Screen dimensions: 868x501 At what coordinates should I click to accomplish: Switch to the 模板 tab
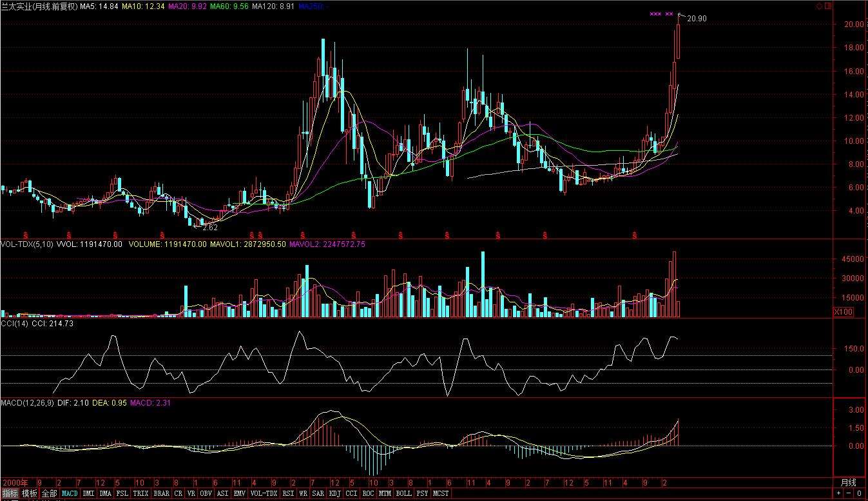coord(29,493)
